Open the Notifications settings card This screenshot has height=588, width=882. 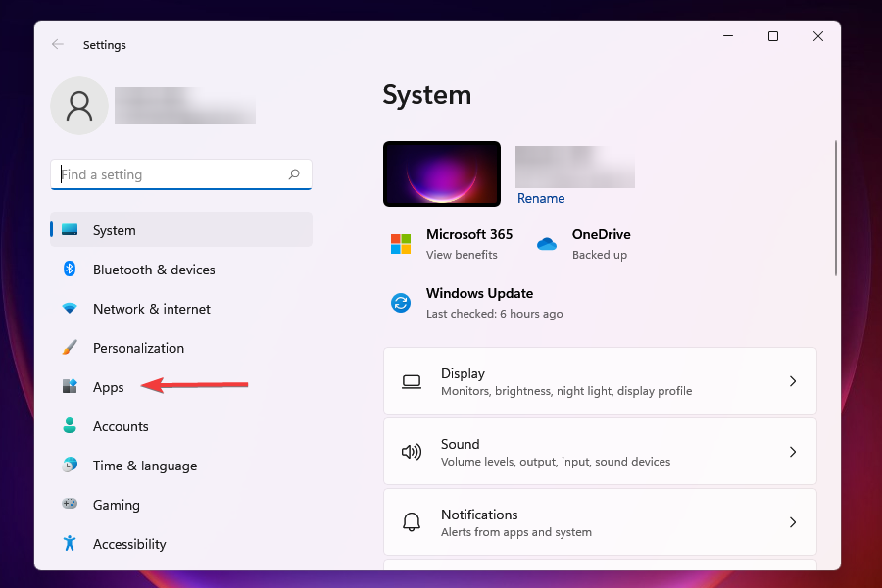[x=600, y=522]
